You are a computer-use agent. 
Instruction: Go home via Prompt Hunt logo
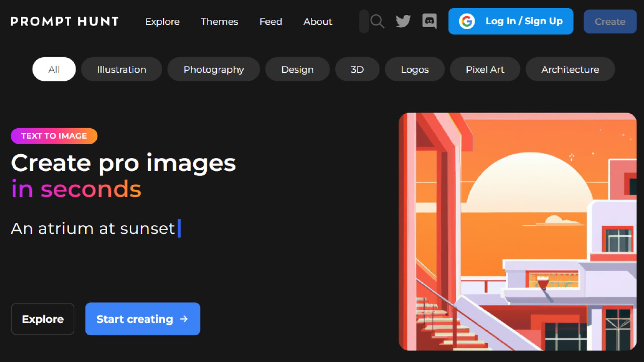pos(64,22)
